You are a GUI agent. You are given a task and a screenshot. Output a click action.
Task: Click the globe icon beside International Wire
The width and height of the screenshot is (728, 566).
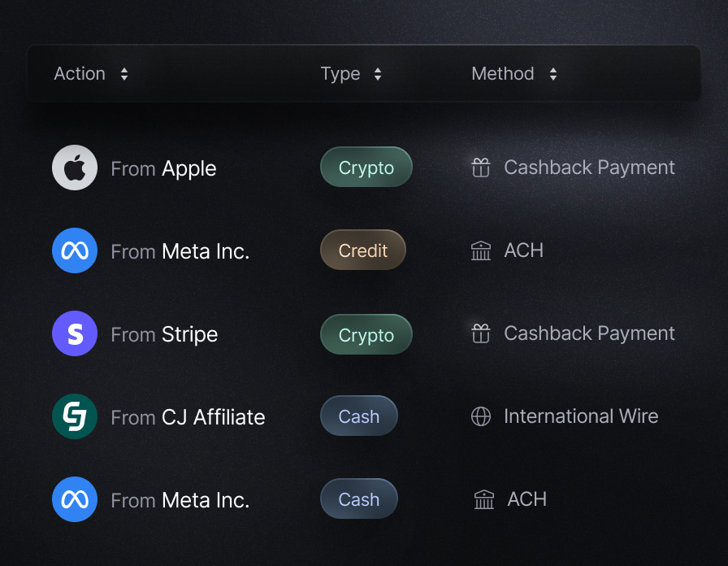point(481,416)
